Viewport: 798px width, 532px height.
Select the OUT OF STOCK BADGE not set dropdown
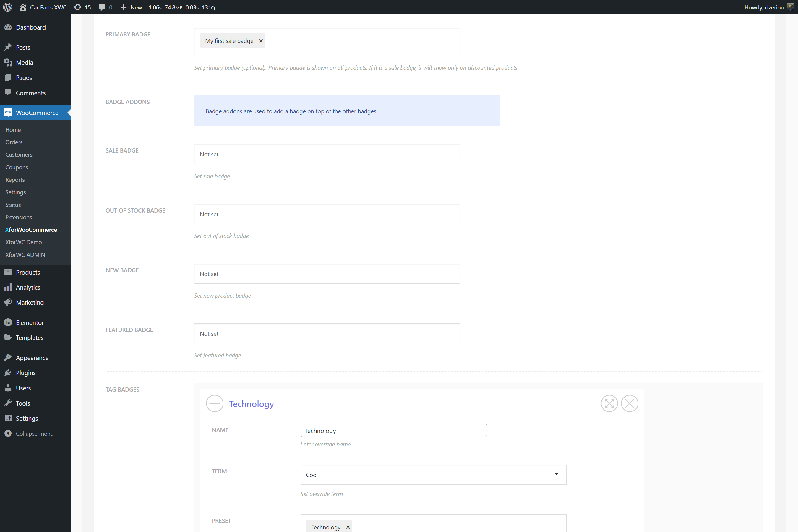tap(327, 214)
